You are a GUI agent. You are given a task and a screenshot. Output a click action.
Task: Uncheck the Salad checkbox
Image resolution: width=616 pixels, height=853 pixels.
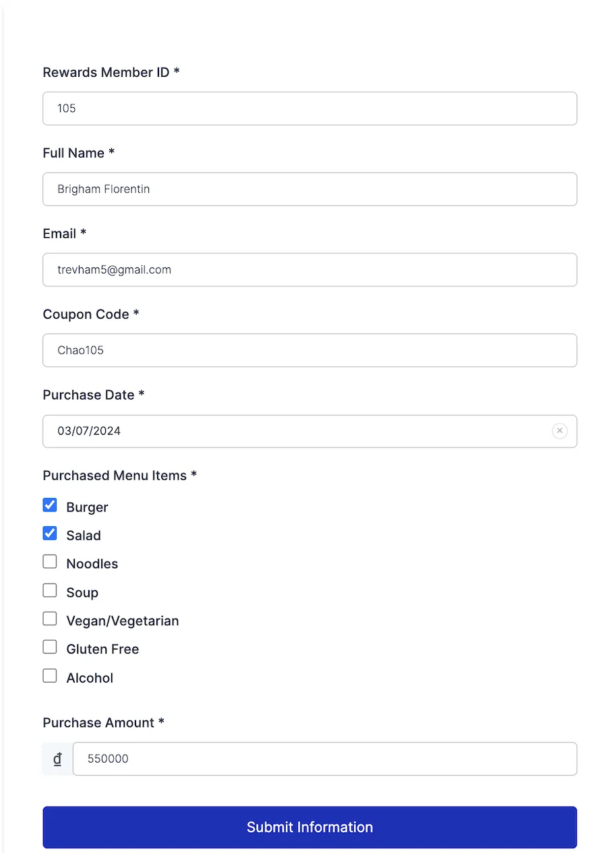(x=50, y=534)
